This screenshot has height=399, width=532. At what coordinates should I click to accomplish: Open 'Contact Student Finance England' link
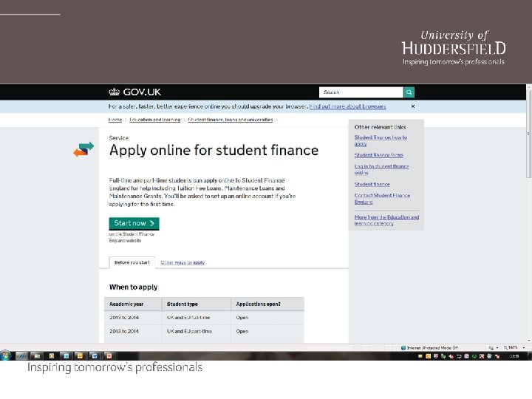[382, 199]
